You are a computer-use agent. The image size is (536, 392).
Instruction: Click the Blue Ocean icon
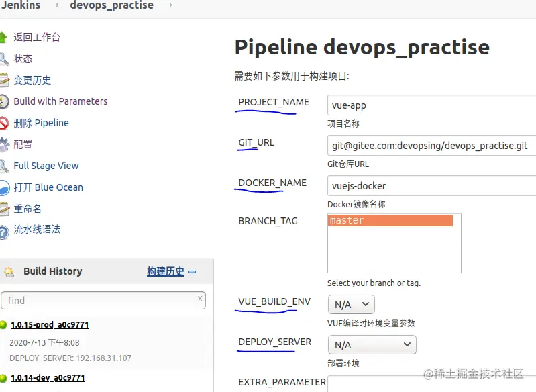pyautogui.click(x=5, y=187)
